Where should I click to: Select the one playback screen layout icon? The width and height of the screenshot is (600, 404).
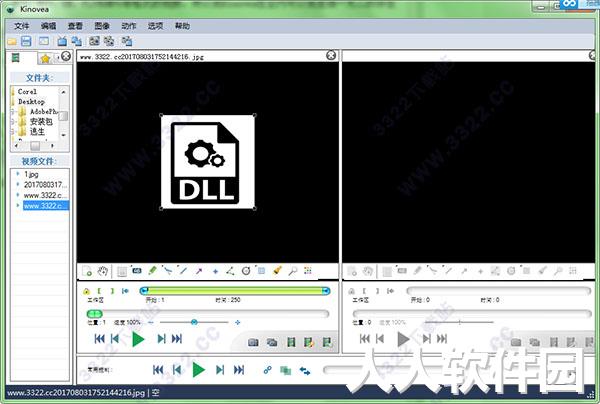(62, 41)
